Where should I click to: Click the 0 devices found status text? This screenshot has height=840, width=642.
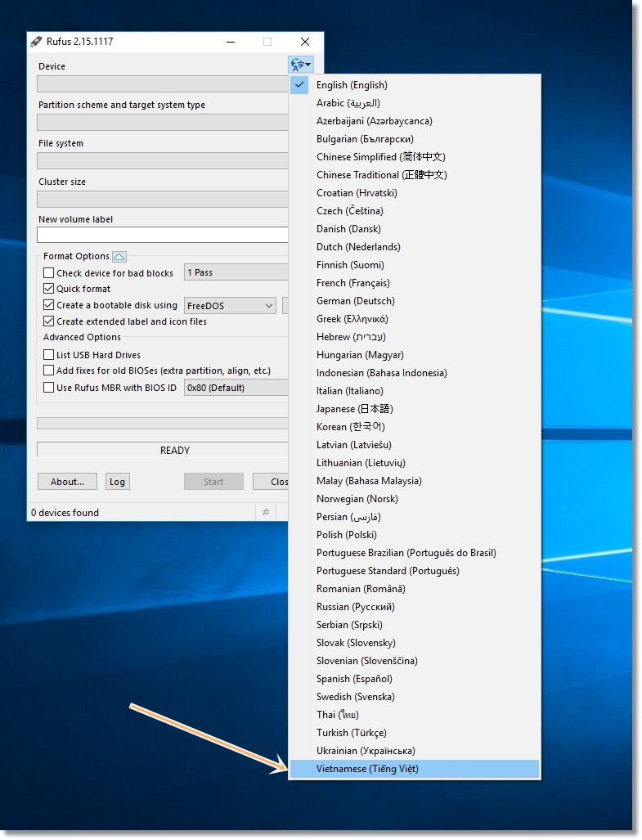pyautogui.click(x=65, y=513)
